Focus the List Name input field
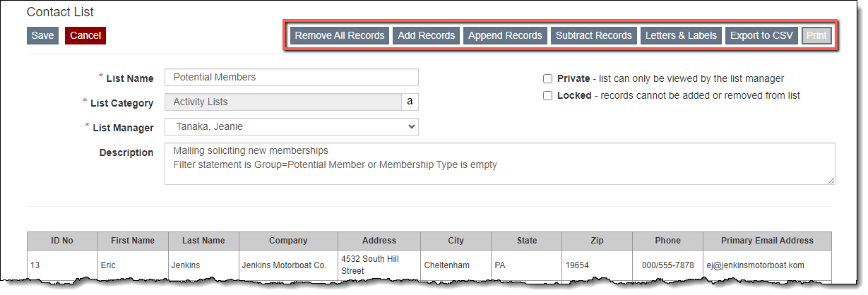Screen dimensions: 868x295 291,78
